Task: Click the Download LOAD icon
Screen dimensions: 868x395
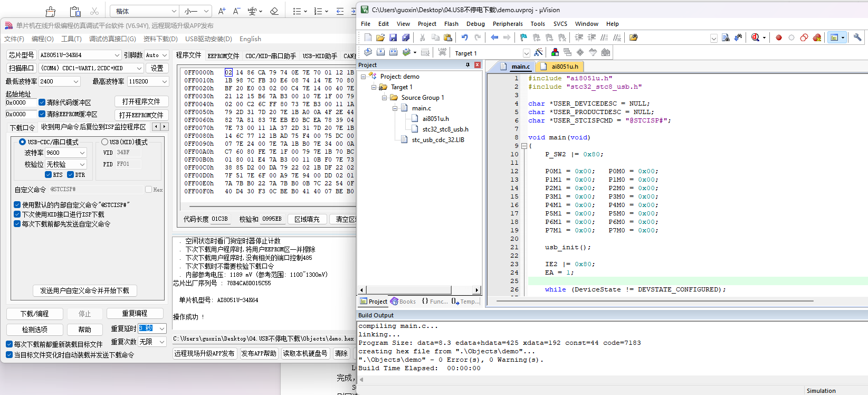Action: pos(442,52)
